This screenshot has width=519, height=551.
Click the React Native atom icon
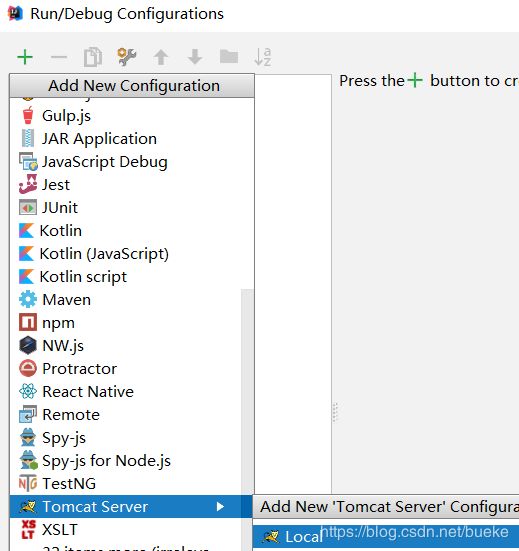[28, 391]
